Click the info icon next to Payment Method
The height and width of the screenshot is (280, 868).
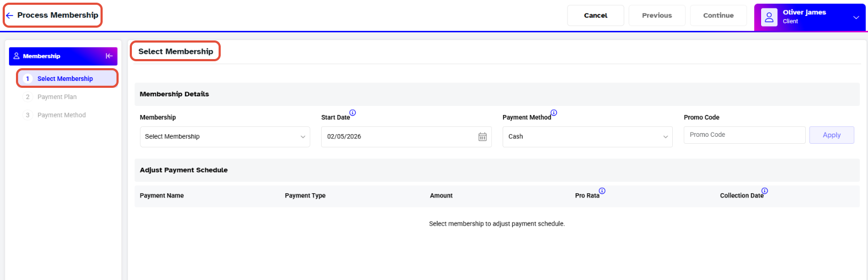click(x=554, y=113)
